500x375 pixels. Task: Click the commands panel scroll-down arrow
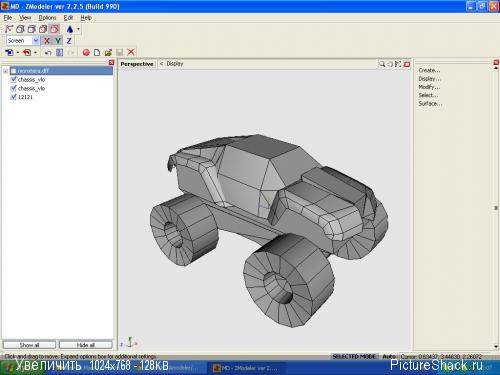(496, 347)
